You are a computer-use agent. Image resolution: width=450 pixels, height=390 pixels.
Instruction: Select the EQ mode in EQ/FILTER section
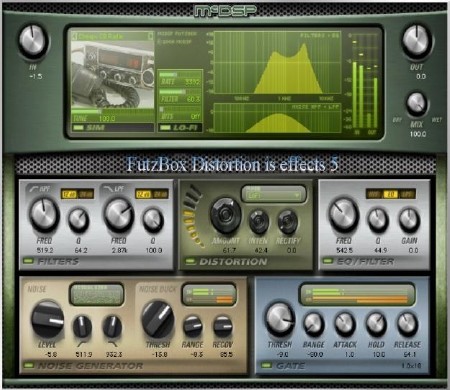(x=390, y=194)
